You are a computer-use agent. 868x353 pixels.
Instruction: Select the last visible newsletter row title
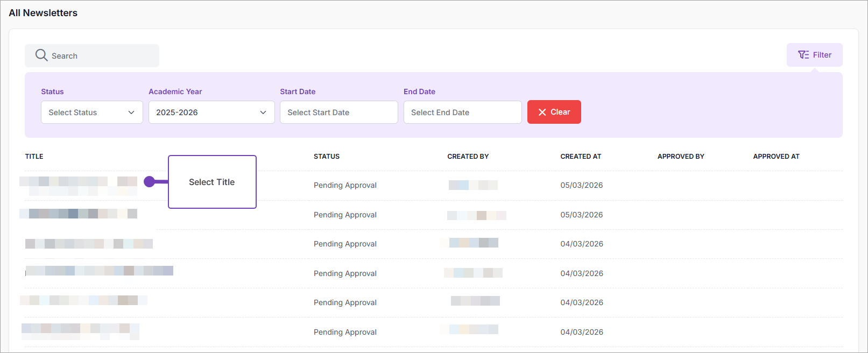point(80,331)
